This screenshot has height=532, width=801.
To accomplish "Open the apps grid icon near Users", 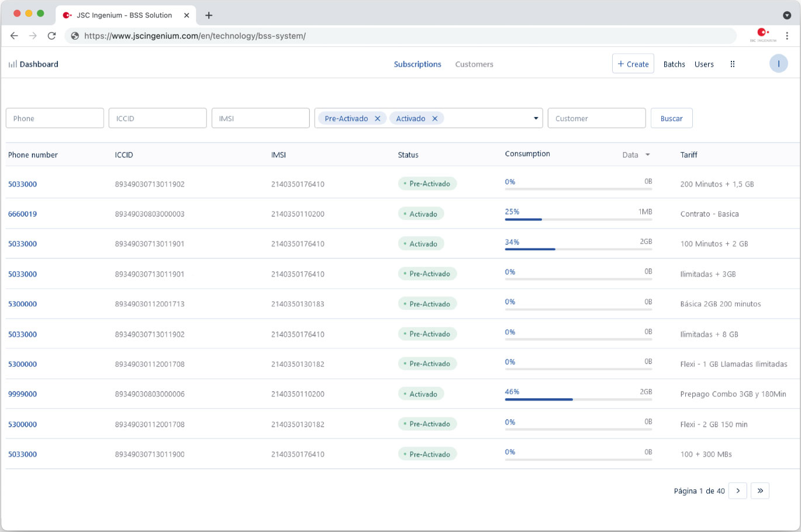I will coord(733,64).
